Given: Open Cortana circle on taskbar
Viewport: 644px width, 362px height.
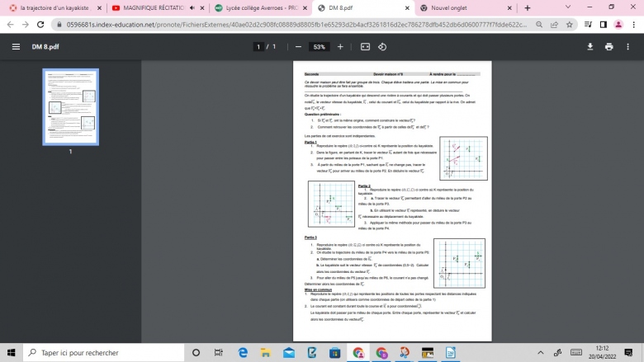Looking at the screenshot, I should [x=196, y=353].
